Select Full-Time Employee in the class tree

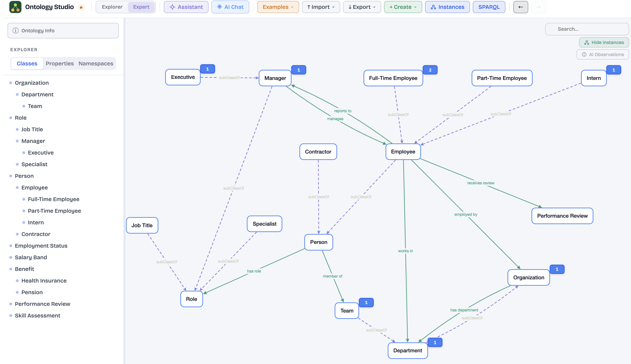click(x=54, y=199)
